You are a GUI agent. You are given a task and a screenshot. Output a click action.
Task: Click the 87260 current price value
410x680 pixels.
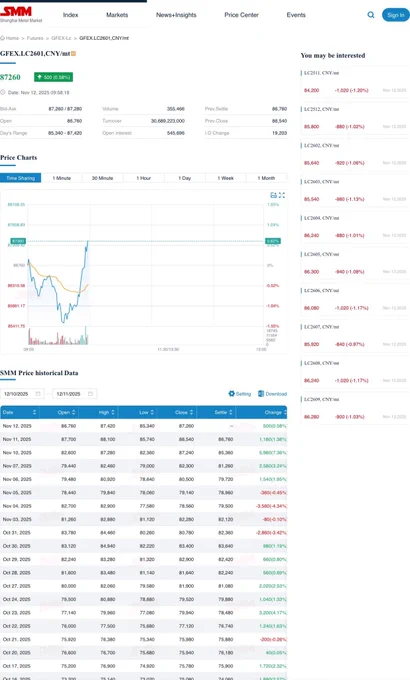point(10,77)
